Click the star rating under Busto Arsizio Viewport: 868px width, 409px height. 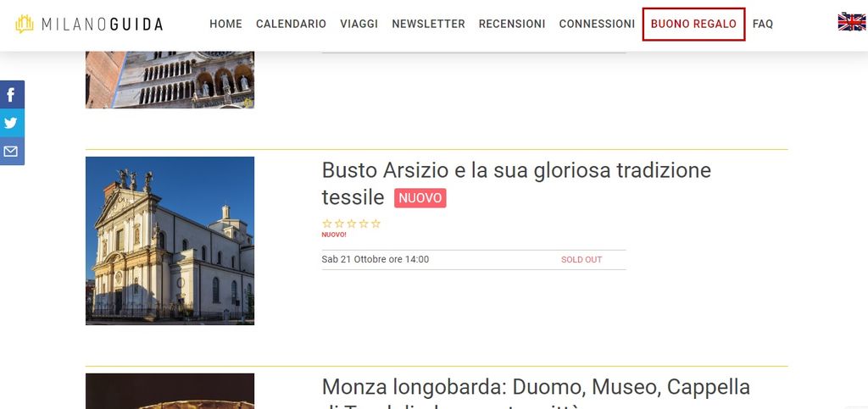pyautogui.click(x=351, y=224)
